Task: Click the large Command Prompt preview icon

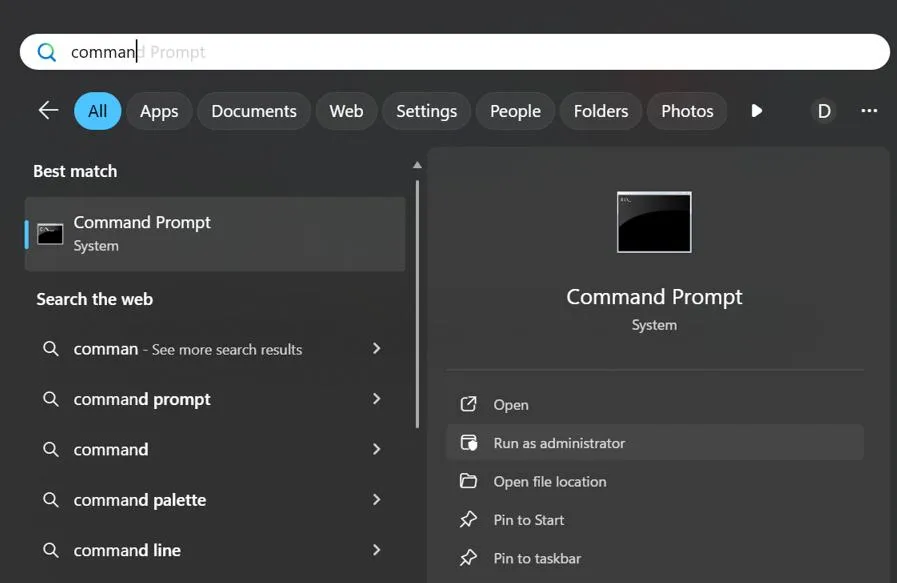Action: point(654,222)
